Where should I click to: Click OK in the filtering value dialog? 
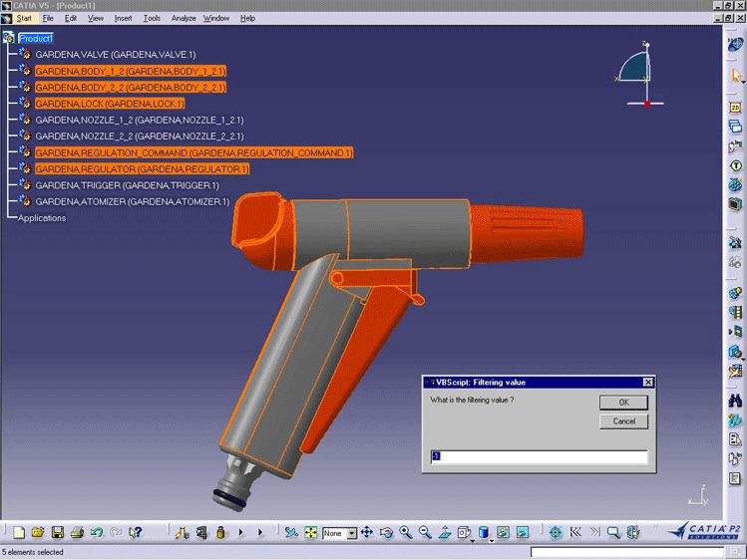coord(623,403)
